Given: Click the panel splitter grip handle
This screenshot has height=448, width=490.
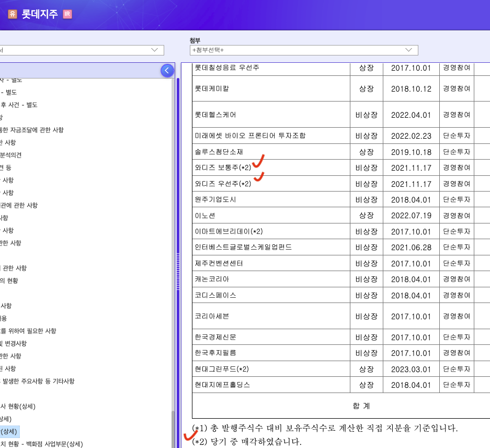Looking at the screenshot, I should click(178, 272).
